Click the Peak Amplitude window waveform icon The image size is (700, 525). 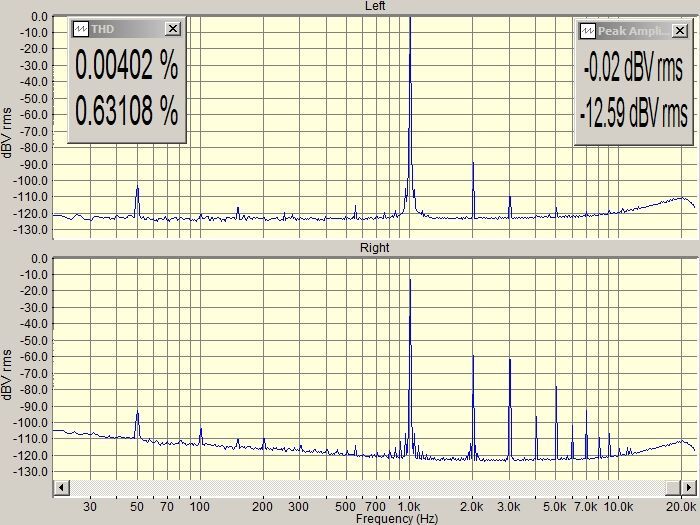coord(588,31)
